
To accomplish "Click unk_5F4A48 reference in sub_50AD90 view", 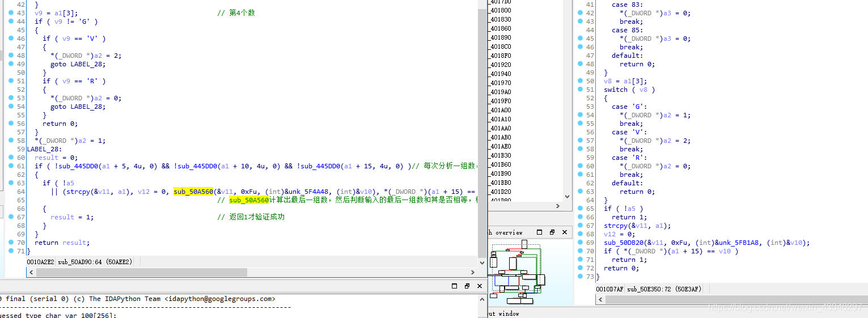I will point(308,191).
